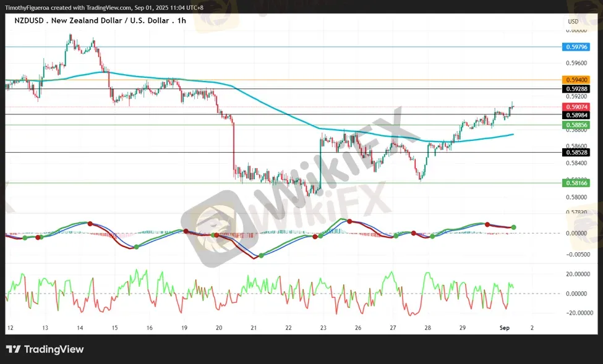The height and width of the screenshot is (364, 603).
Task: Select the 0.58984 price level label
Action: click(575, 115)
